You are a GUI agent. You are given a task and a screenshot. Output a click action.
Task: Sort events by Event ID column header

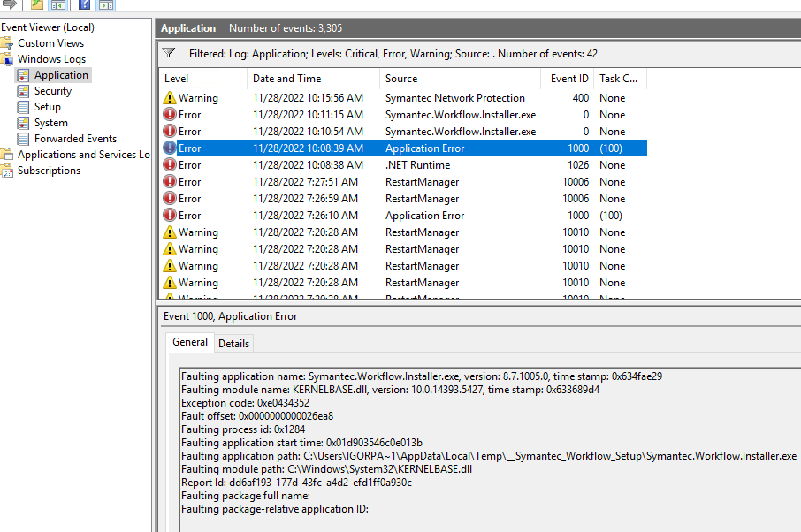[569, 79]
